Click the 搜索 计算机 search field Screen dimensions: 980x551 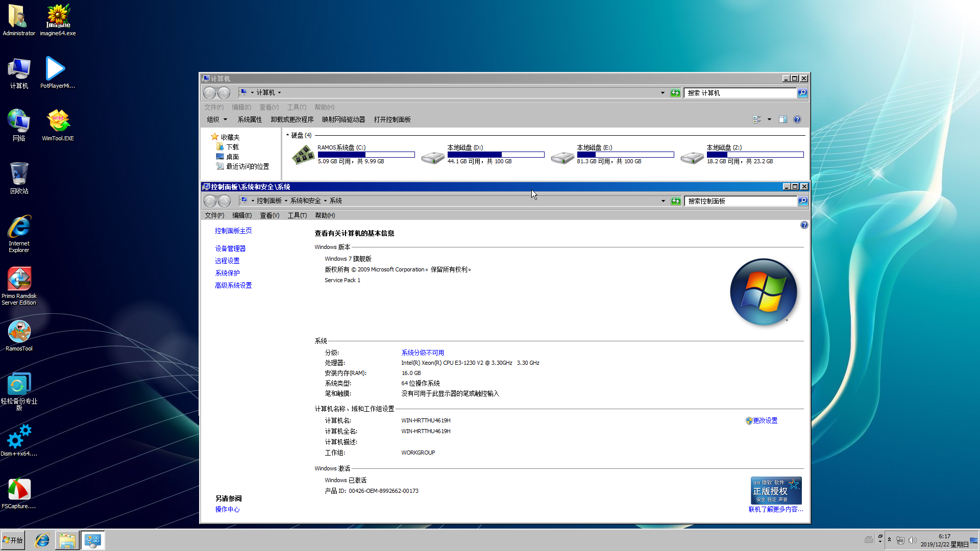coord(740,93)
